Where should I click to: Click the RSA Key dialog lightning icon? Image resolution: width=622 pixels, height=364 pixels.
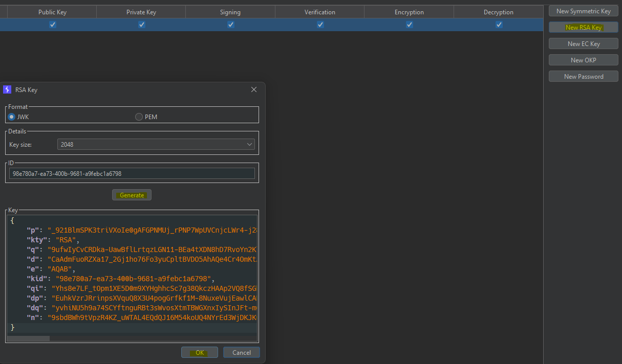click(x=7, y=89)
